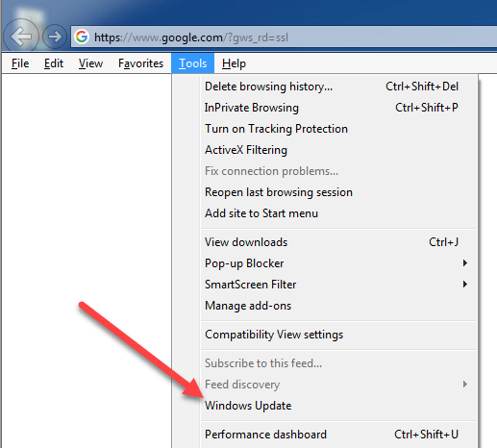Open the Edit menu

tap(54, 63)
